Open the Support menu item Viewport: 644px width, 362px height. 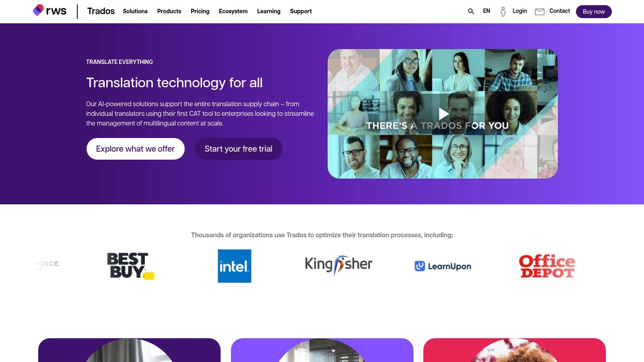pos(301,11)
